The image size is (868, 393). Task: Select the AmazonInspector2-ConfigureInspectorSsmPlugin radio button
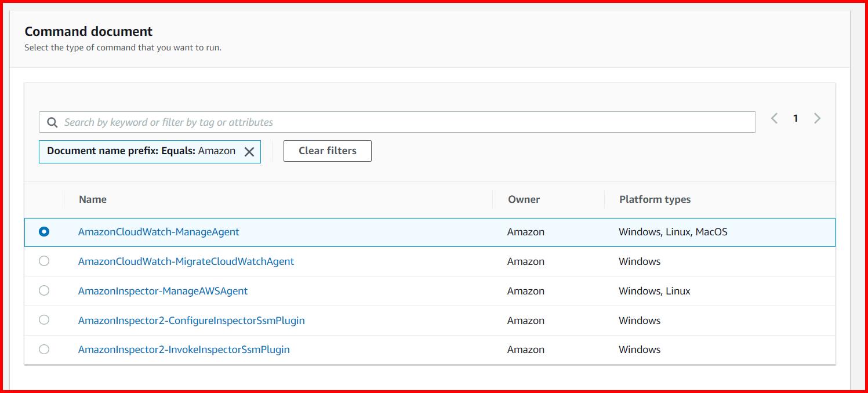44,320
